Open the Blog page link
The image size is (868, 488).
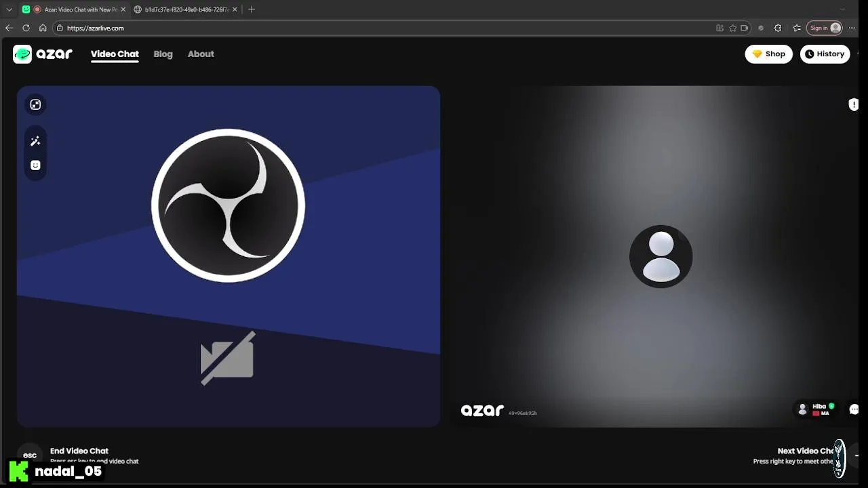(x=163, y=54)
